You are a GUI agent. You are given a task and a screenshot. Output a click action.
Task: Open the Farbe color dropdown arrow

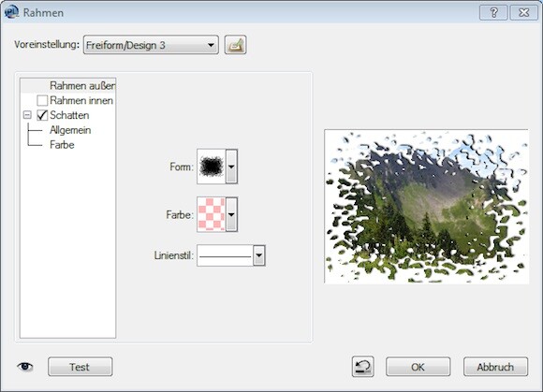[231, 214]
